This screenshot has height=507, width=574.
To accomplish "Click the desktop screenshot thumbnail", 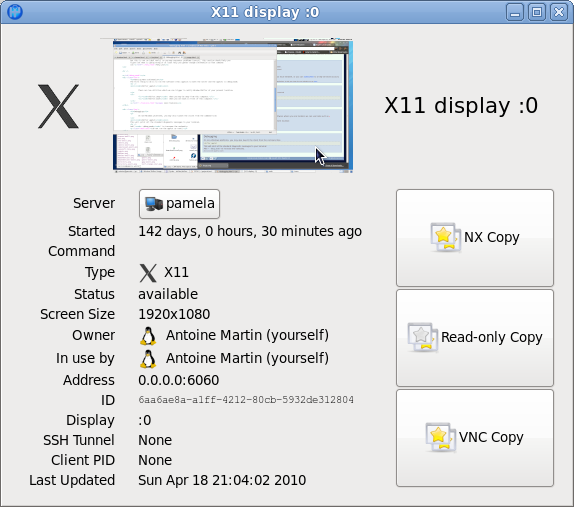I will click(x=233, y=106).
